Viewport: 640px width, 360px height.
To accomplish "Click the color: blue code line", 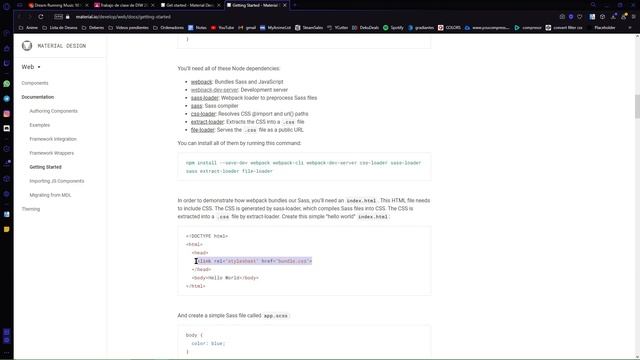I will pyautogui.click(x=208, y=343).
